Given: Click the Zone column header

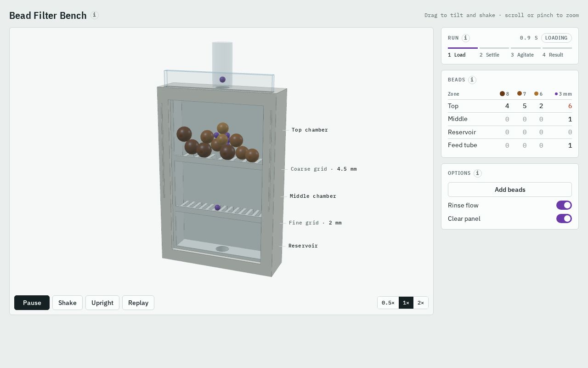Looking at the screenshot, I should [453, 94].
